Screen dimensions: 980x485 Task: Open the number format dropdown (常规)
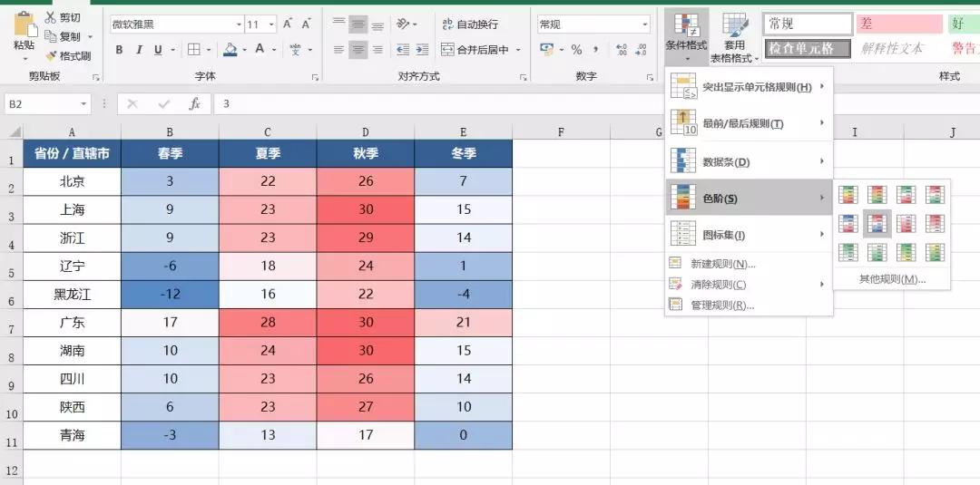point(644,24)
